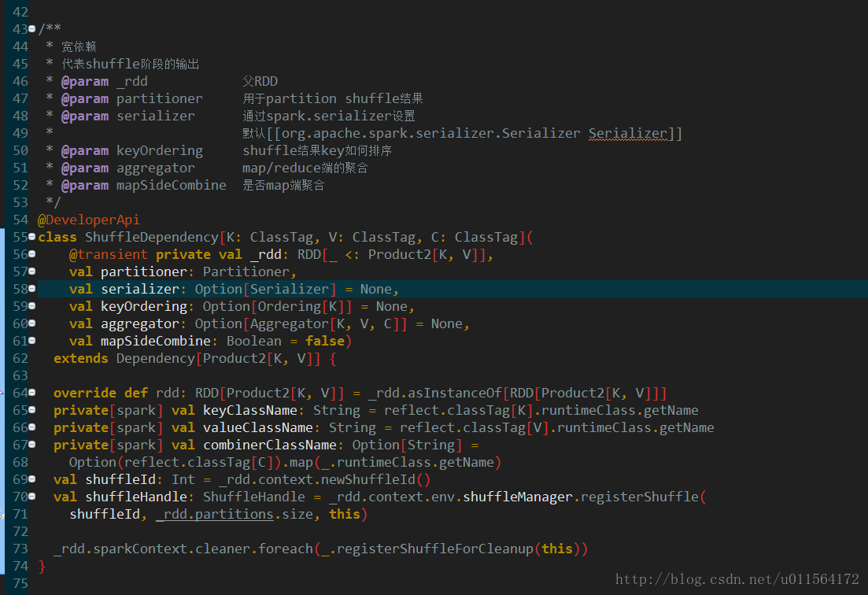Toggle fold marker beside line 60 aggregator
The height and width of the screenshot is (595, 868).
[32, 323]
